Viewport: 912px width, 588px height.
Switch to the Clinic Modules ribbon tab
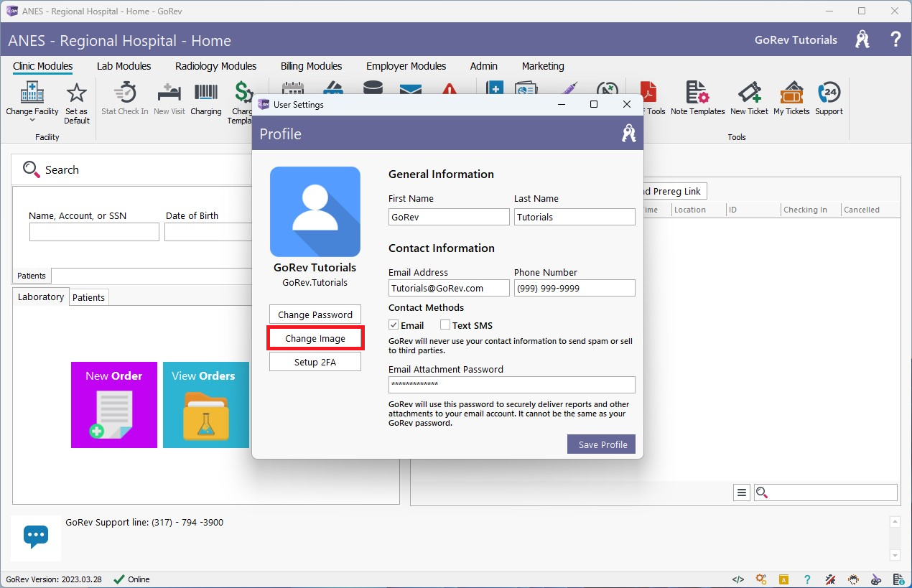coord(43,66)
